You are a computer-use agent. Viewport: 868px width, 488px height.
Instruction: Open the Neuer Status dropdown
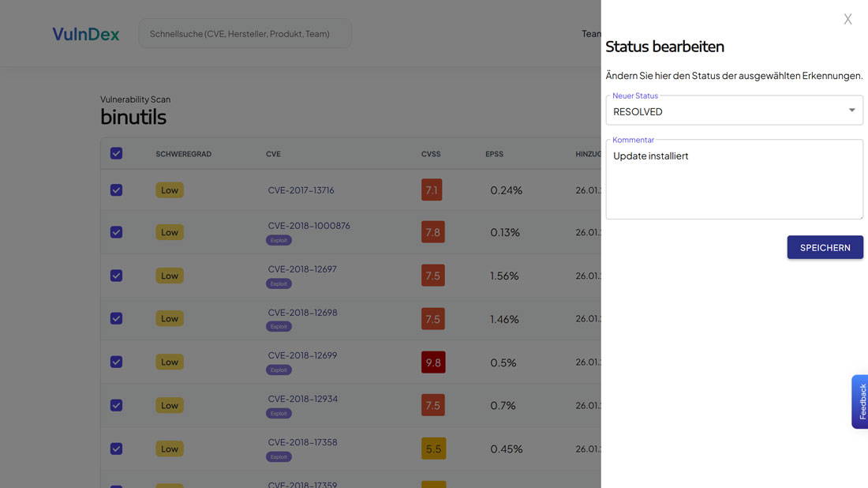[x=734, y=111]
